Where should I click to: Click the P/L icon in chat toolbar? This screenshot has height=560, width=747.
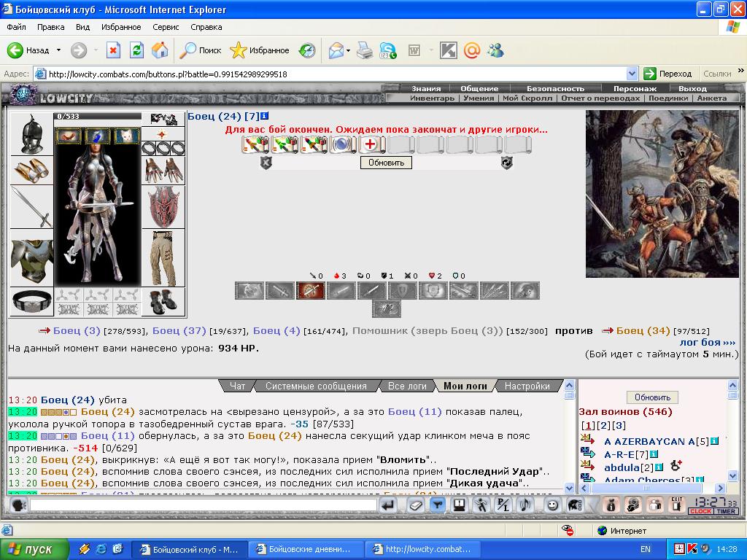503,505
